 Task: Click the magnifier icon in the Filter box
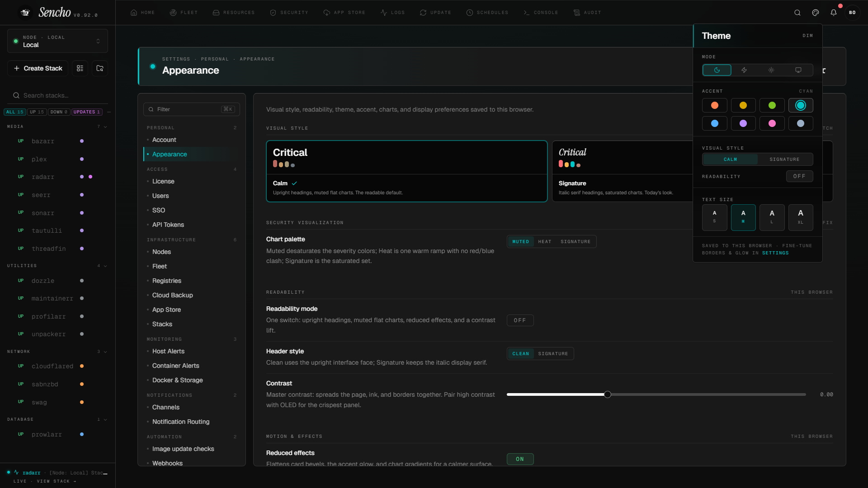pos(151,109)
